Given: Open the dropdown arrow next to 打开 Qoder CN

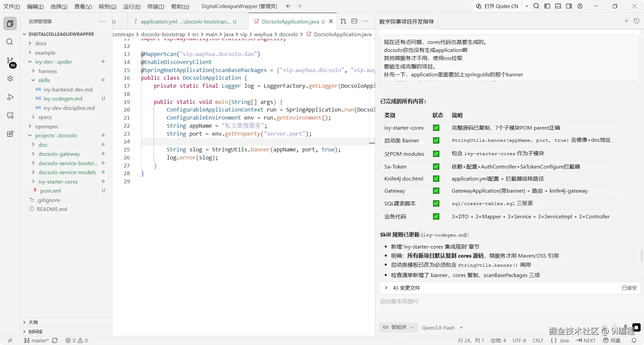Looking at the screenshot, I should [527, 6].
